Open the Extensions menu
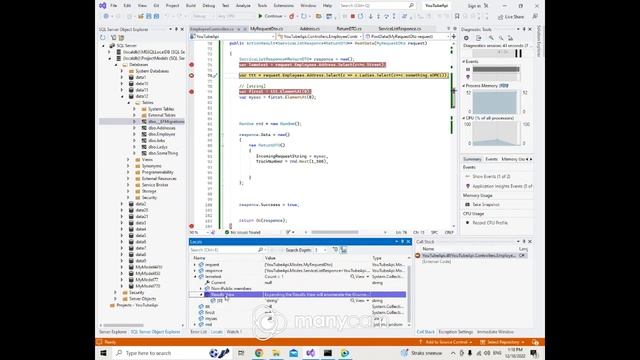640x360 pixels. [x=283, y=6]
